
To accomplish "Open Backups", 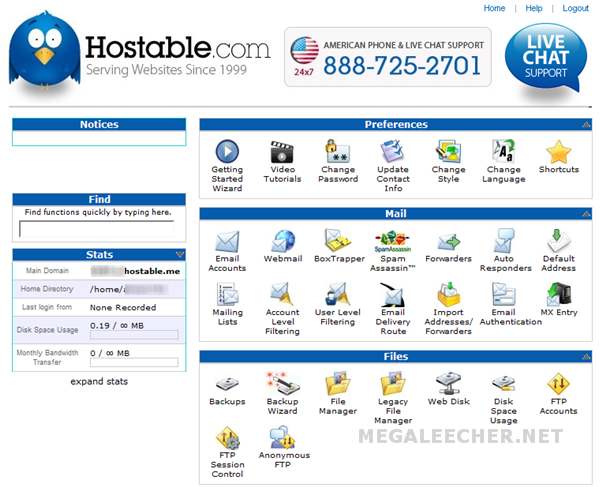I will tap(227, 389).
